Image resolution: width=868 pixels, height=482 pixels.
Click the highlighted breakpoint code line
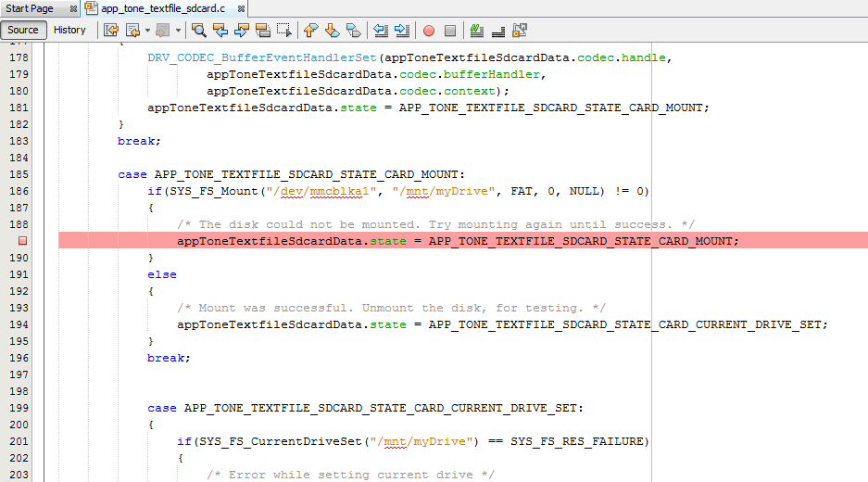click(463, 240)
